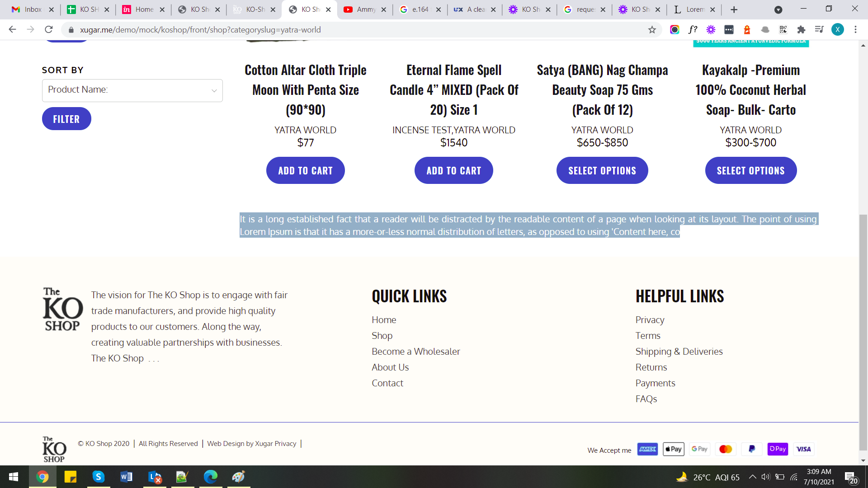
Task: Click the Apple Pay payment icon
Action: pos(674,449)
